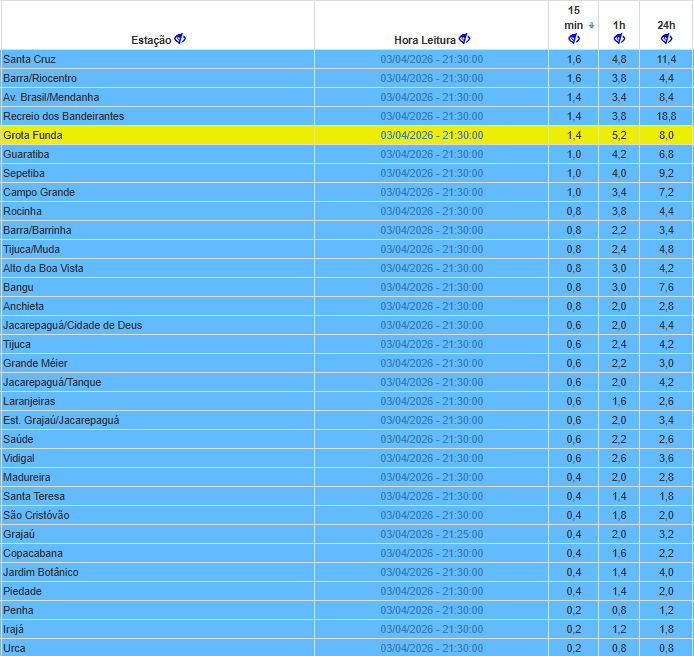Click the São Cristóvão station name
The image size is (694, 656).
point(36,516)
